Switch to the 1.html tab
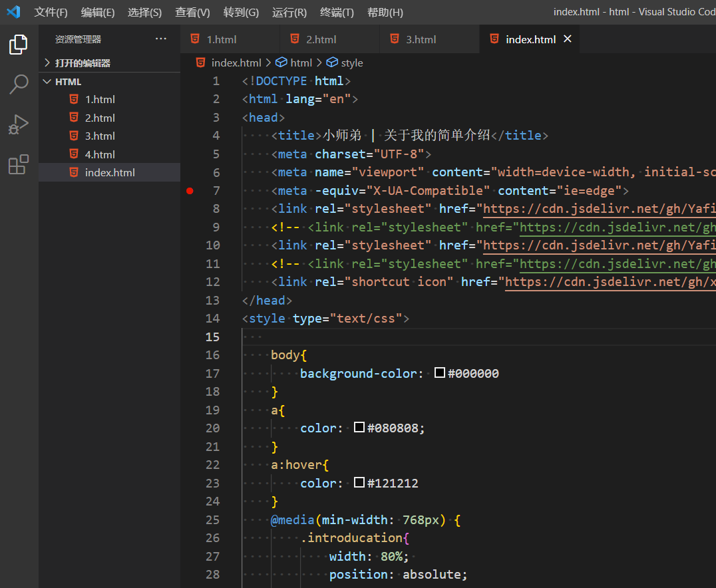The image size is (716, 588). click(x=230, y=39)
